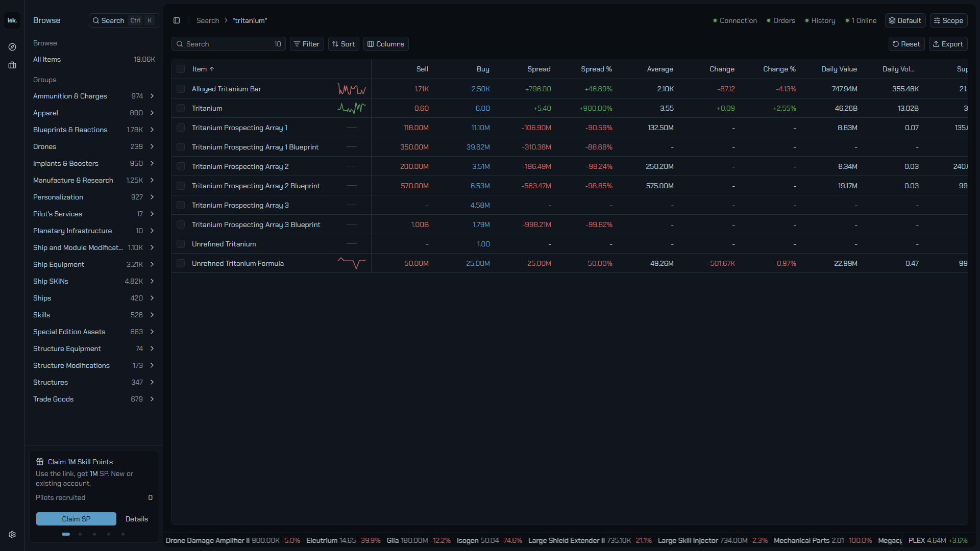This screenshot has width=980, height=551.
Task: Click the Export button
Action: [948, 44]
